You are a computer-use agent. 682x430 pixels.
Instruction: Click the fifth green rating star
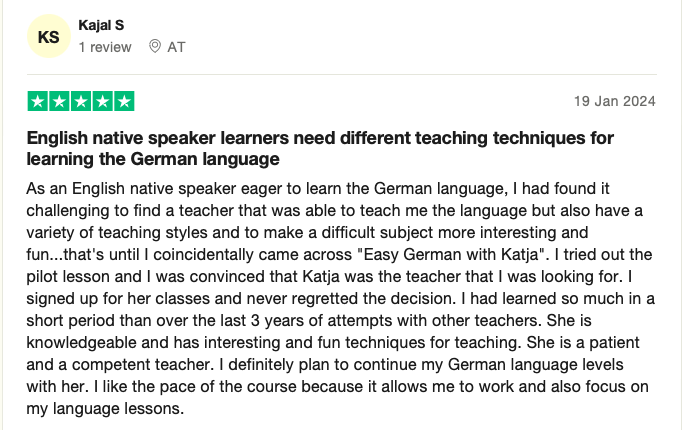[124, 101]
